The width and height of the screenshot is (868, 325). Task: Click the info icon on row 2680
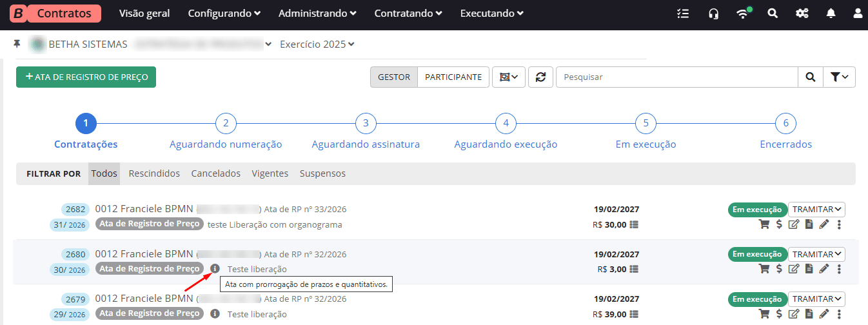pos(215,269)
